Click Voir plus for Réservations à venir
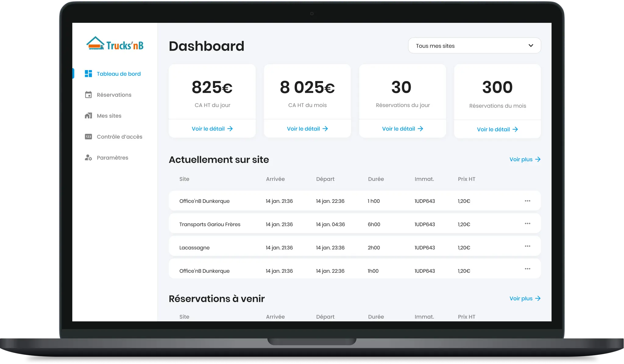Image resolution: width=624 pixels, height=364 pixels. 525,299
